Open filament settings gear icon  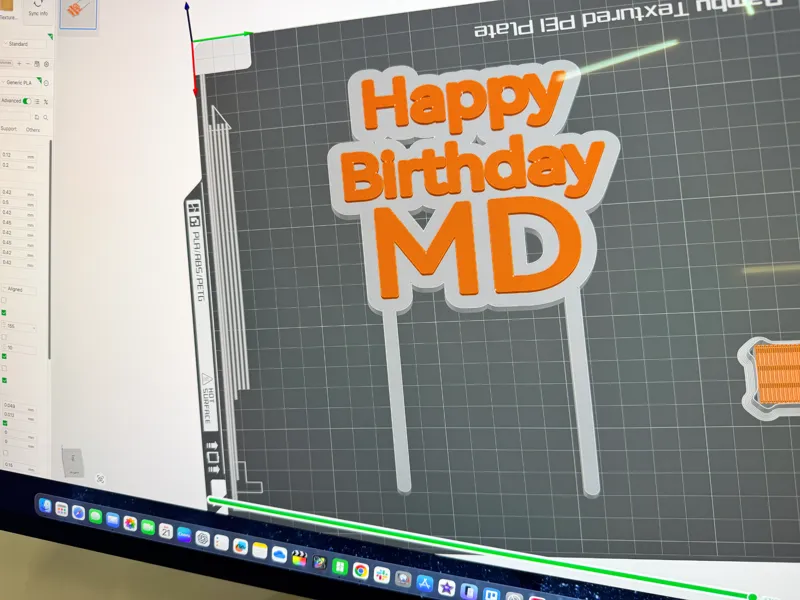(46, 64)
